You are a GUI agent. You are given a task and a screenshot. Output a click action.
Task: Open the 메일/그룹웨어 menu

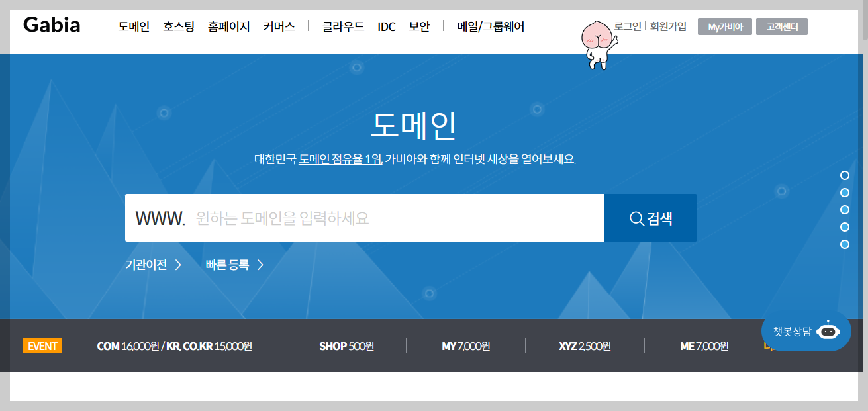tap(490, 26)
